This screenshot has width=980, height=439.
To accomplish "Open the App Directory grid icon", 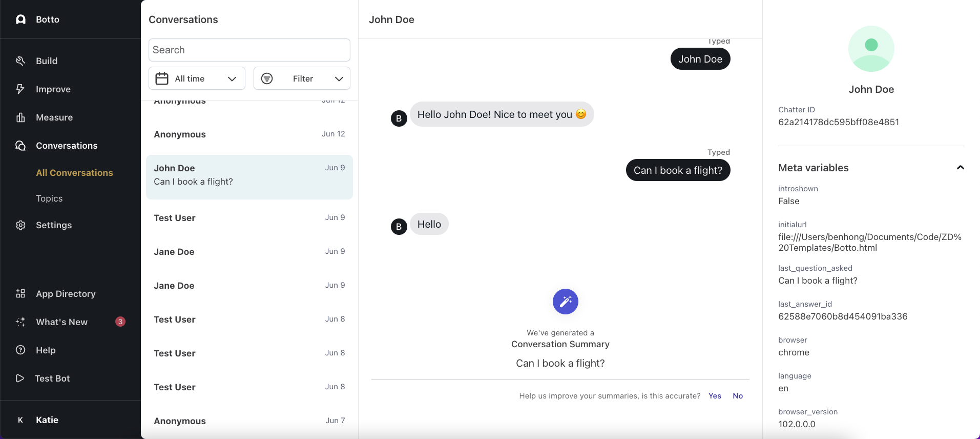I will click(20, 294).
